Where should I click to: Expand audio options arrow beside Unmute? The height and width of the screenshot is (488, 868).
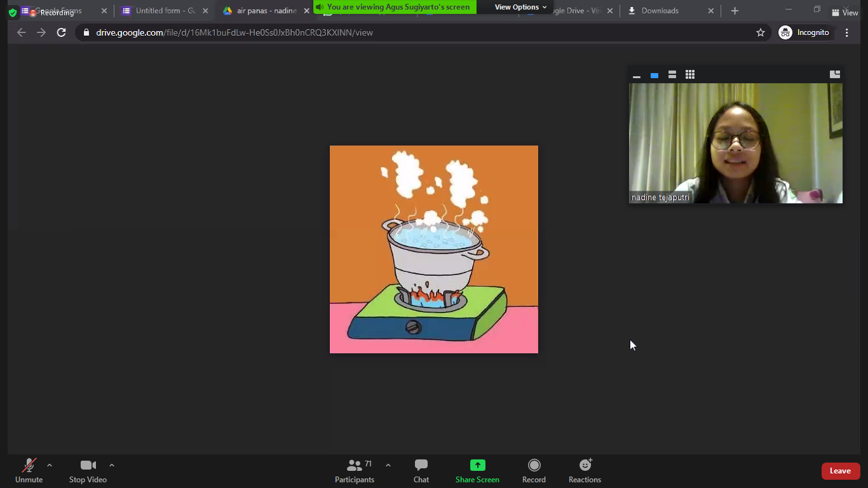coord(50,465)
